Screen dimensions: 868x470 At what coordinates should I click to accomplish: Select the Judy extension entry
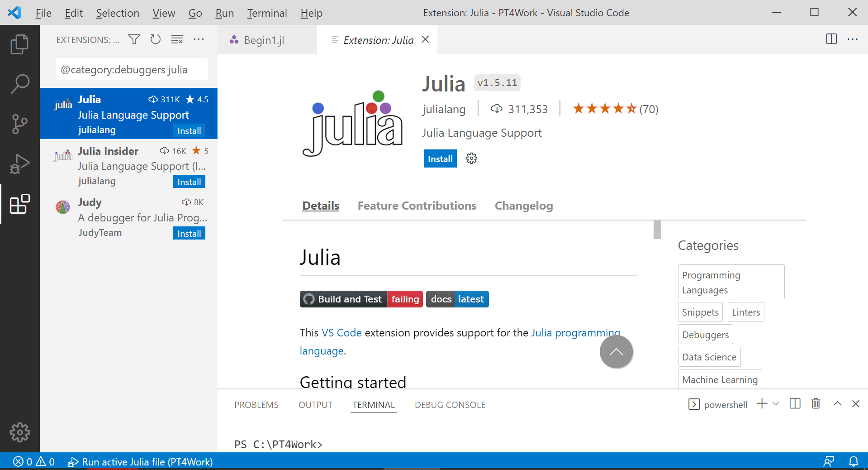[x=129, y=217]
